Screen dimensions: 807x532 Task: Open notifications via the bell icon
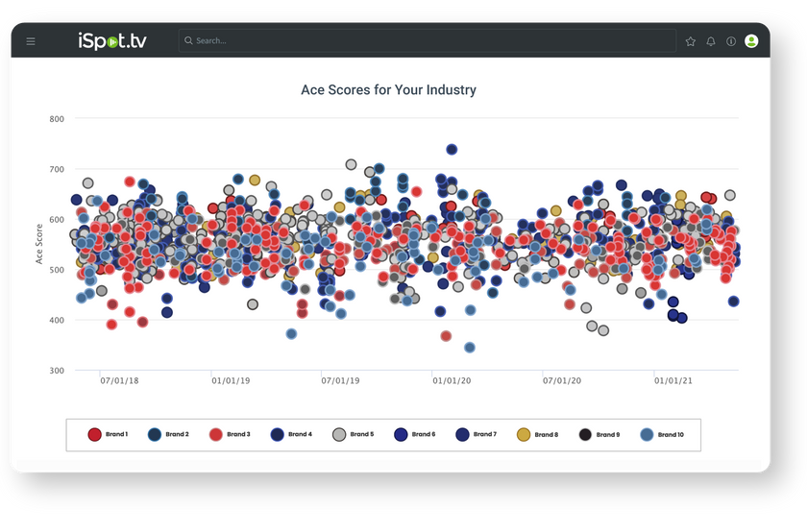tap(711, 41)
